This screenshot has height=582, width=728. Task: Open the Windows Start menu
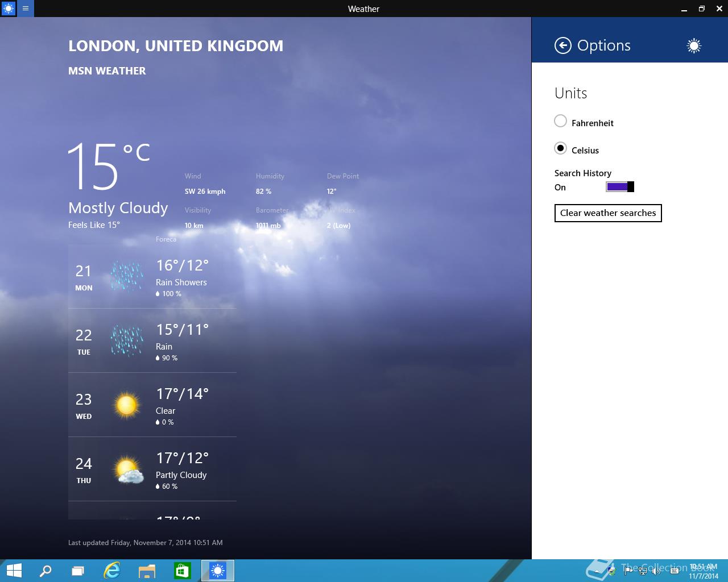[x=14, y=571]
